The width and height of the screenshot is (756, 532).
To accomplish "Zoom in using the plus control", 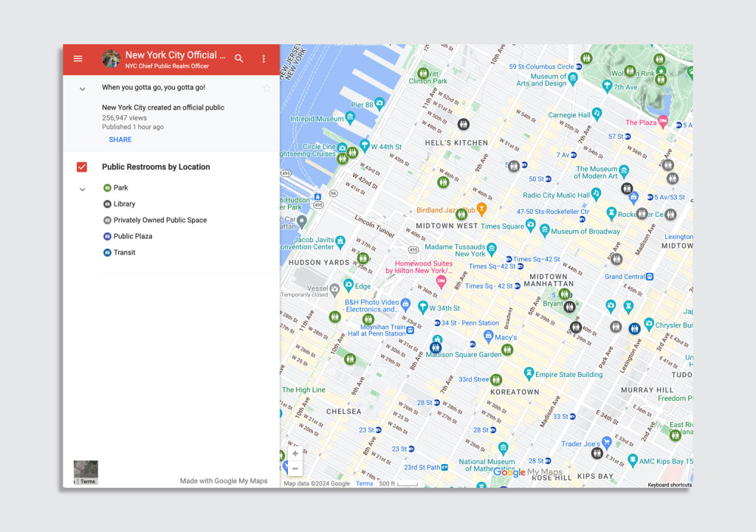I will pos(295,453).
